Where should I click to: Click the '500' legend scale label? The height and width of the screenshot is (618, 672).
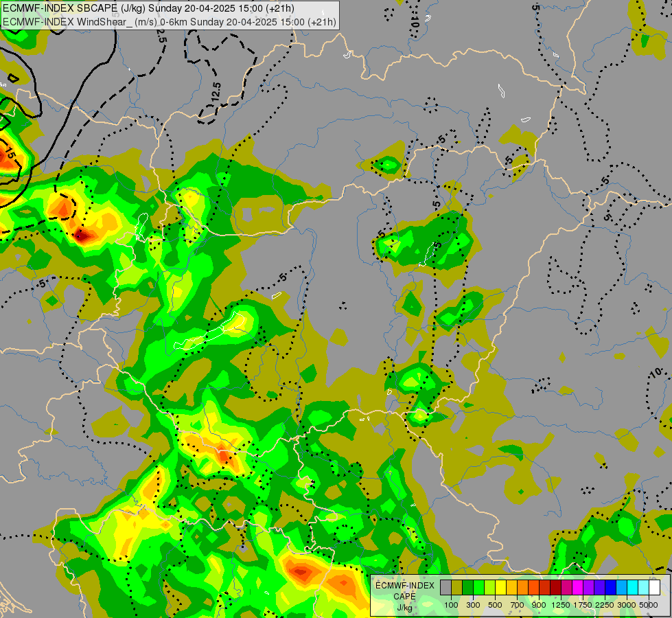495,605
